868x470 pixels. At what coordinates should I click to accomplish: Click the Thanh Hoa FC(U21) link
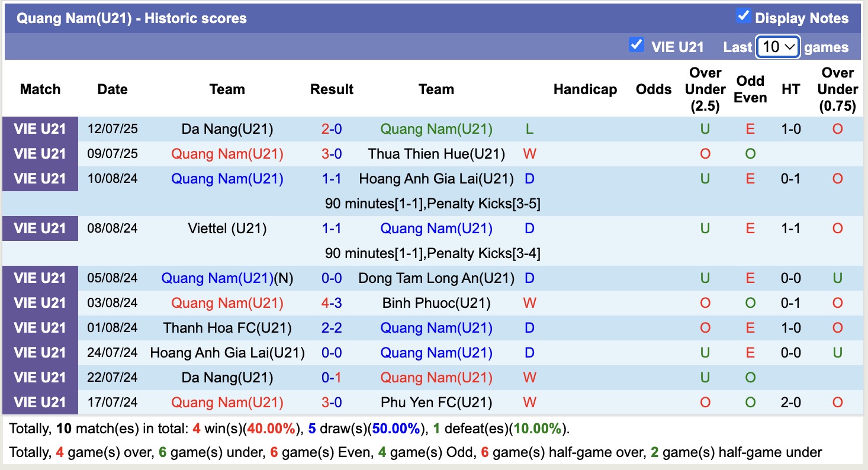[227, 327]
